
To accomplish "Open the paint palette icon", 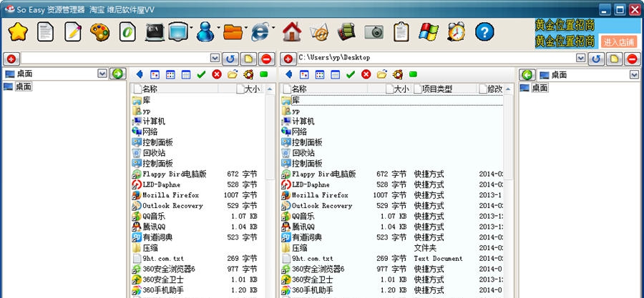I will click(99, 32).
